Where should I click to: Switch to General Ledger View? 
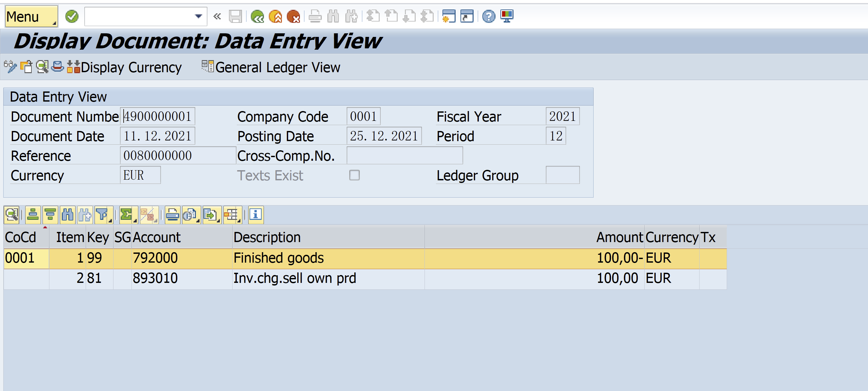coord(271,67)
